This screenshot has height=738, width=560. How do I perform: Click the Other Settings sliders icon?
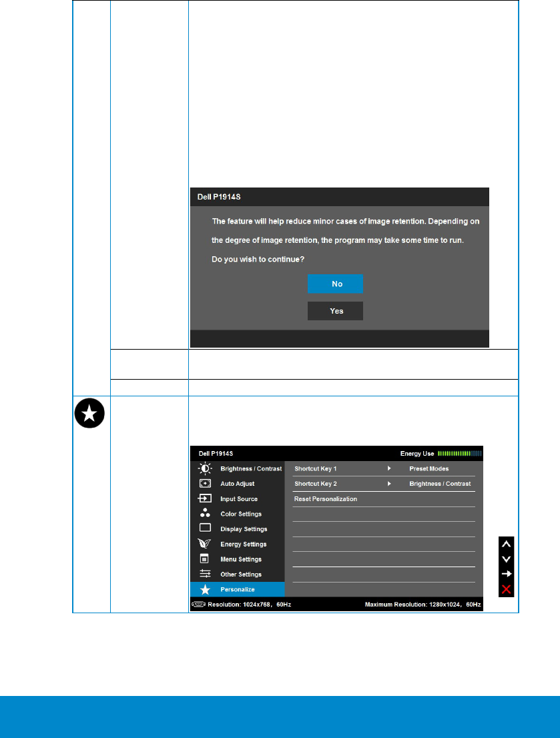pos(205,574)
